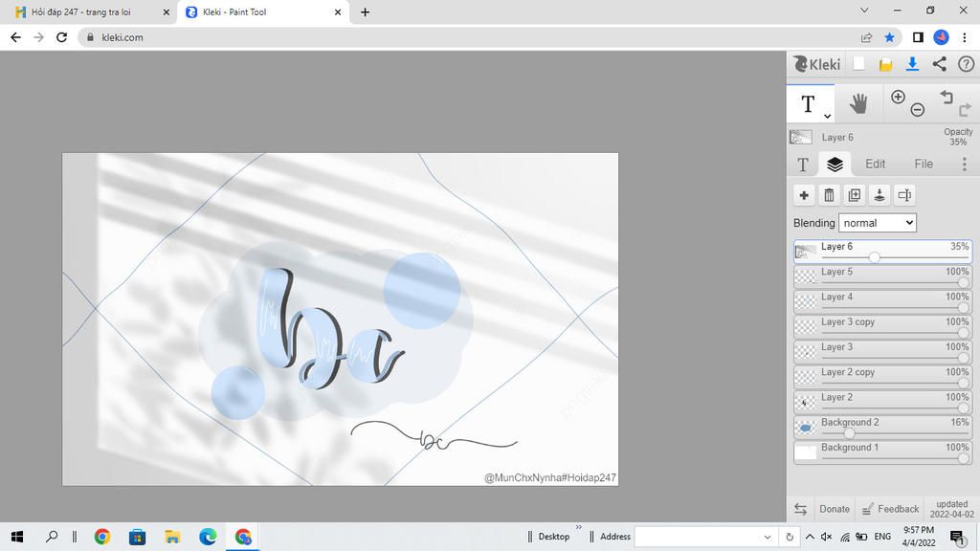Delete the layer with trash icon

click(829, 195)
